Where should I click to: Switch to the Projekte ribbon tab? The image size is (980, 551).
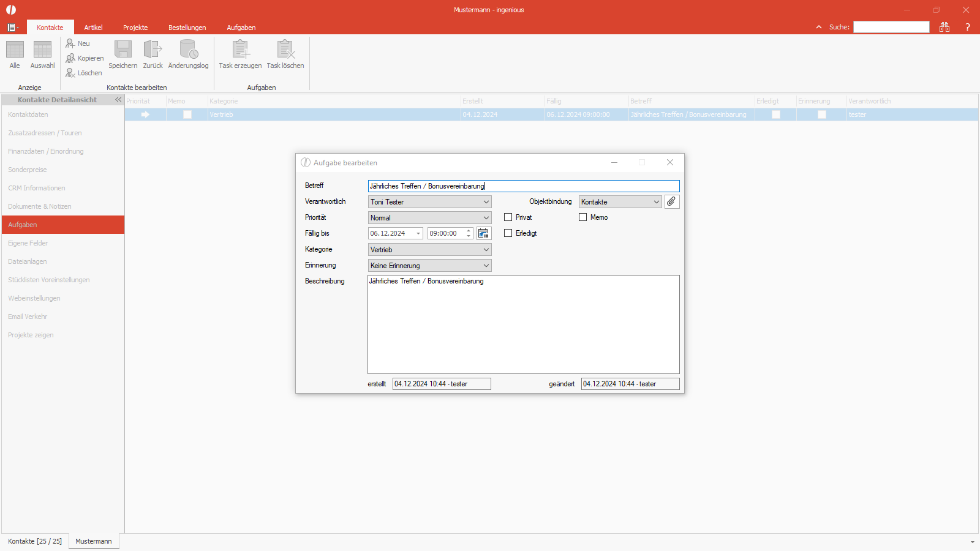(x=135, y=28)
